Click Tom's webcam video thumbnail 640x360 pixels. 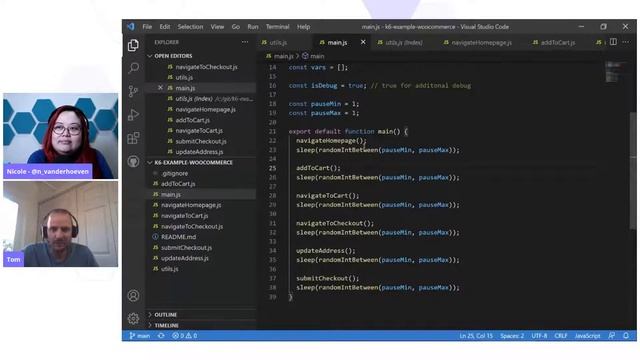pos(60,224)
